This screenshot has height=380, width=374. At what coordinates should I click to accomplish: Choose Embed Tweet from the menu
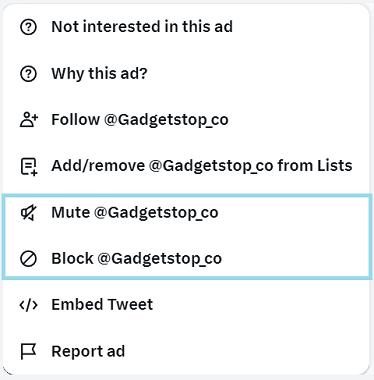(x=186, y=305)
